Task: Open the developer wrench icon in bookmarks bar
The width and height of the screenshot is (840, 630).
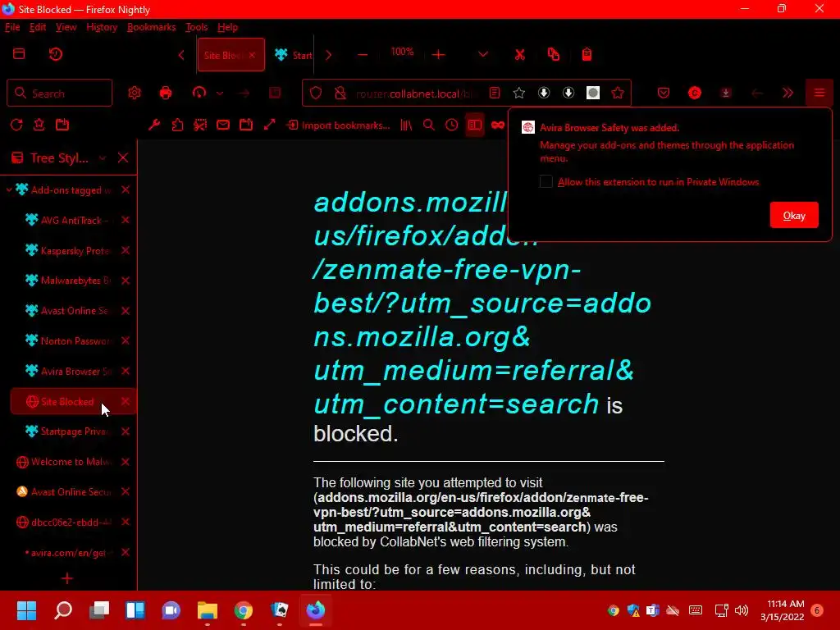Action: [x=154, y=125]
